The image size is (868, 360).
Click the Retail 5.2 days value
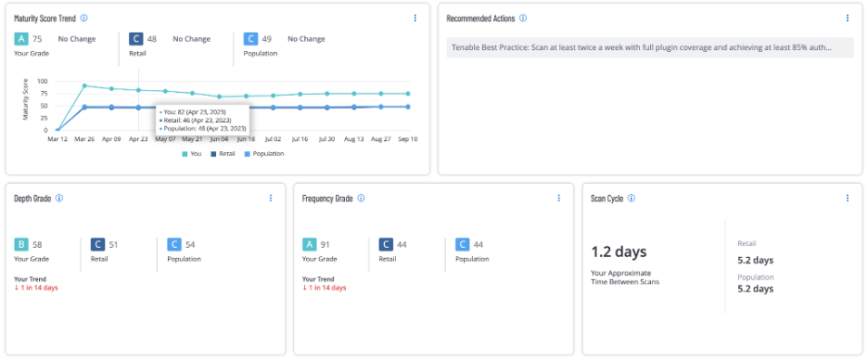click(x=756, y=261)
